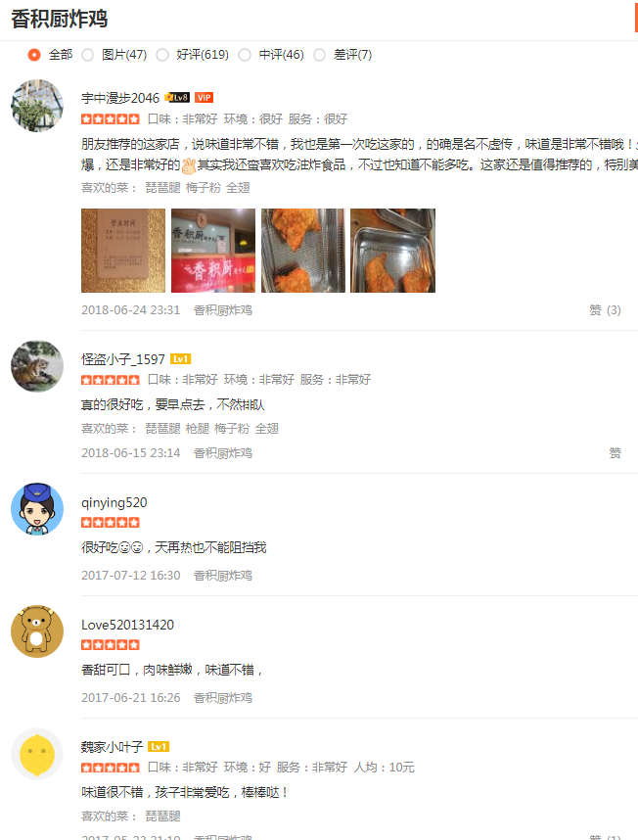Click the flight attendant avatar of qinying520
The width and height of the screenshot is (638, 840).
(37, 509)
